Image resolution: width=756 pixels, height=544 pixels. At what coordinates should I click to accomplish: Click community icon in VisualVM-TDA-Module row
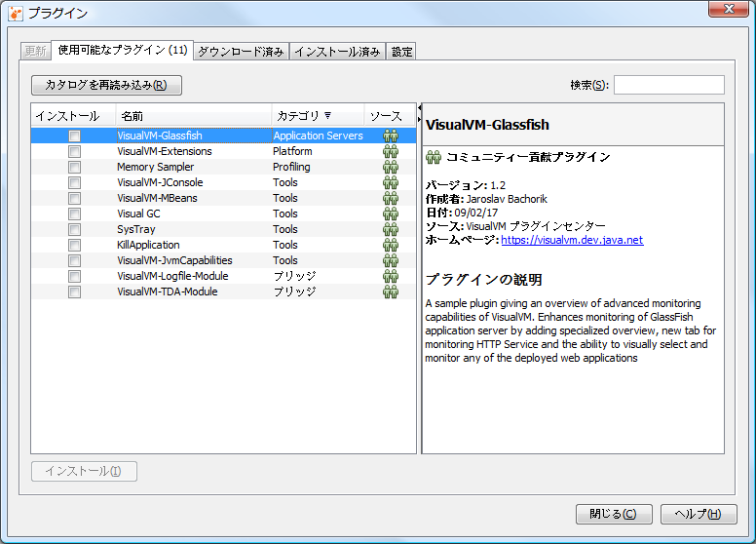[391, 291]
